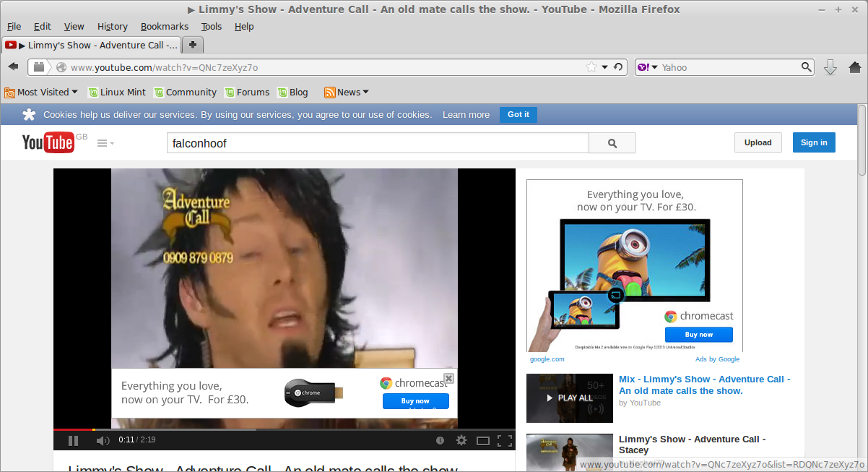868x472 pixels.
Task: Click the PLAY ALL mix thumbnail
Action: click(x=570, y=398)
